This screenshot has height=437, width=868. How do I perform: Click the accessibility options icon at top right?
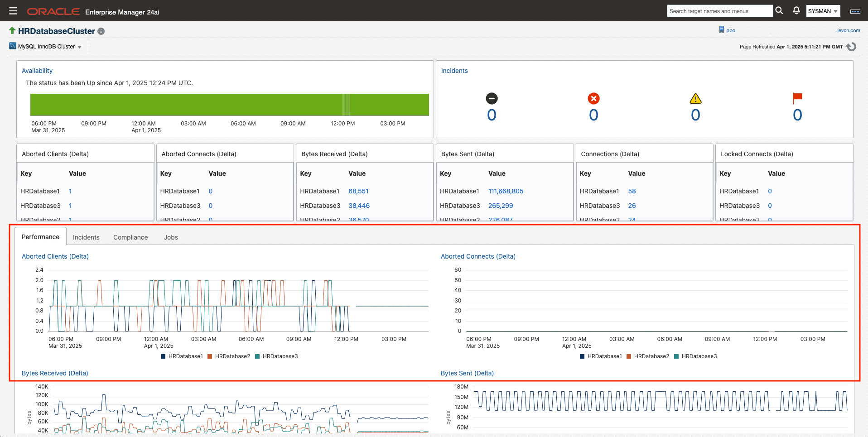[x=855, y=11]
